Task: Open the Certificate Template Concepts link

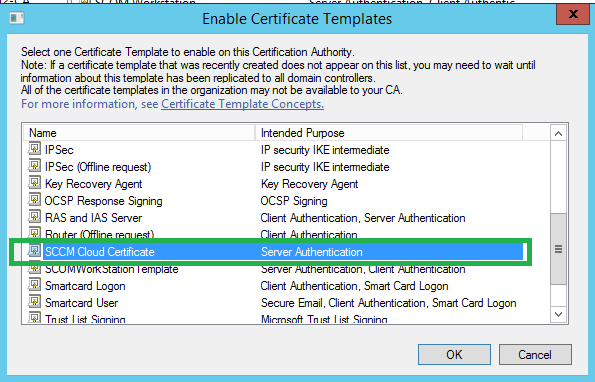Action: [242, 104]
